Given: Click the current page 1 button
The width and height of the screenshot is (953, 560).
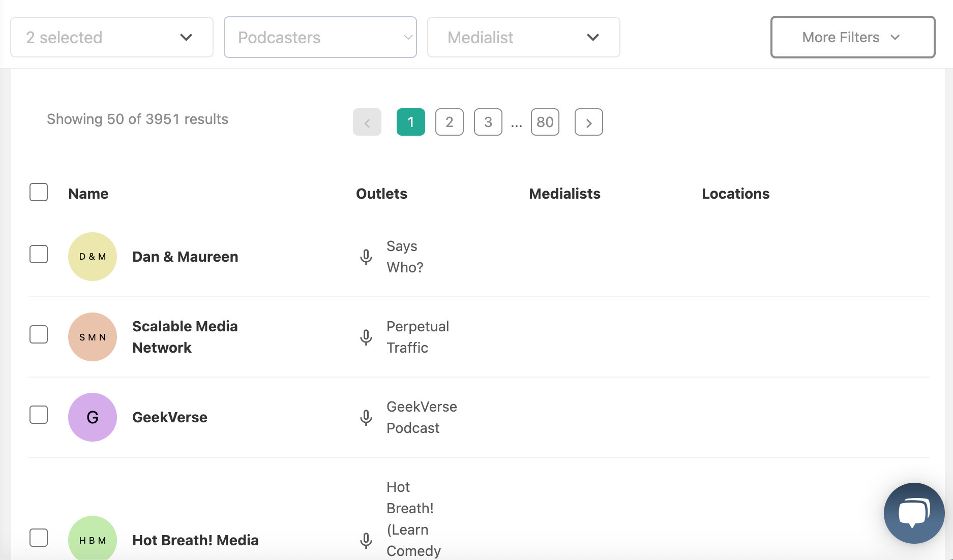Looking at the screenshot, I should [x=411, y=122].
